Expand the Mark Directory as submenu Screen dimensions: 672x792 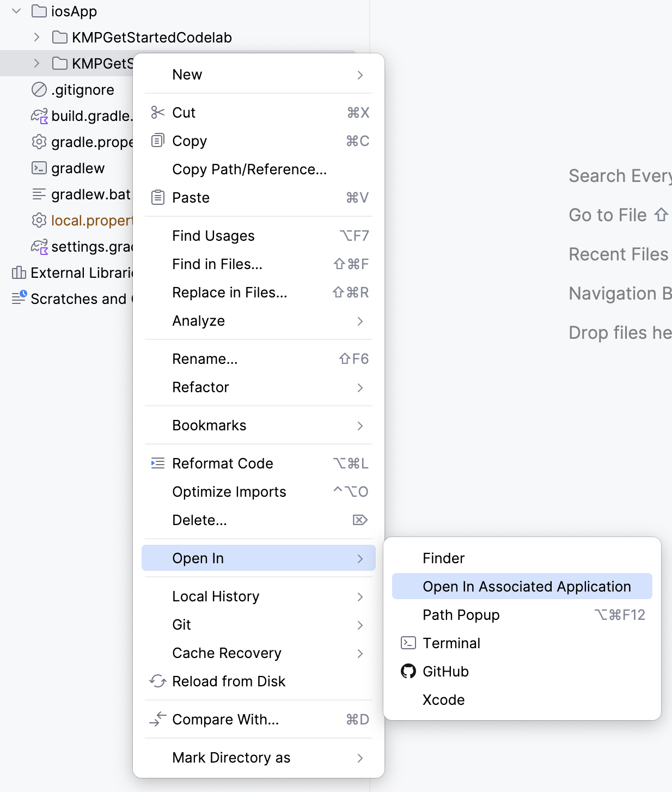pos(231,758)
